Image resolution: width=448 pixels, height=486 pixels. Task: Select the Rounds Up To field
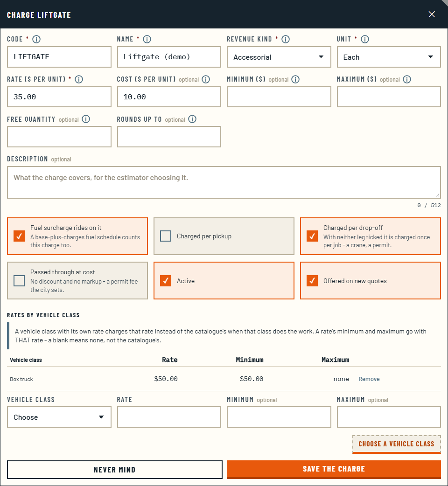coord(169,137)
